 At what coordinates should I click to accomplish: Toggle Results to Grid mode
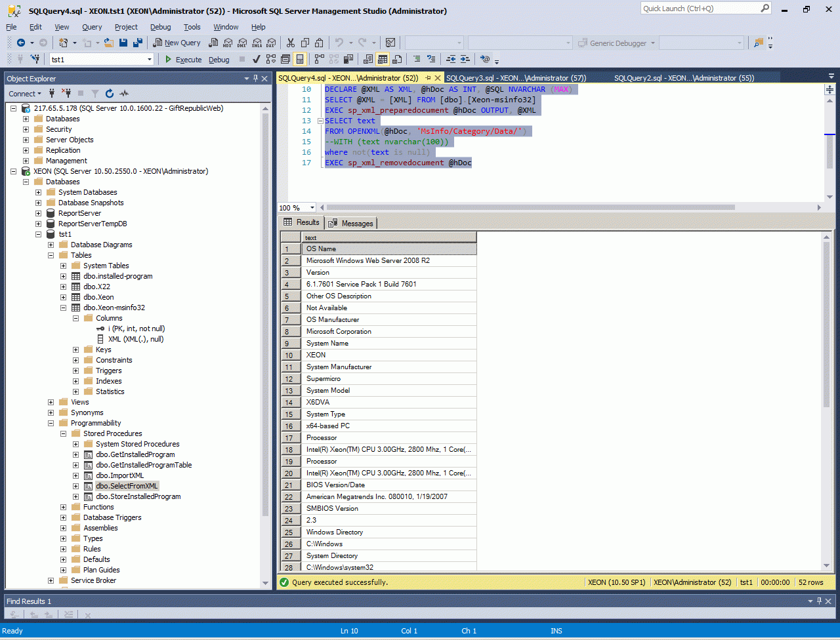(383, 59)
